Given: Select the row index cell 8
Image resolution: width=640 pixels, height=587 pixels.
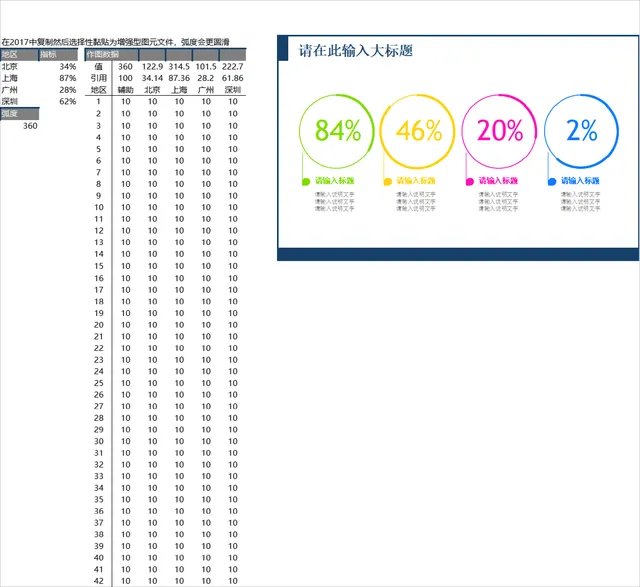Looking at the screenshot, I should pyautogui.click(x=98, y=184).
